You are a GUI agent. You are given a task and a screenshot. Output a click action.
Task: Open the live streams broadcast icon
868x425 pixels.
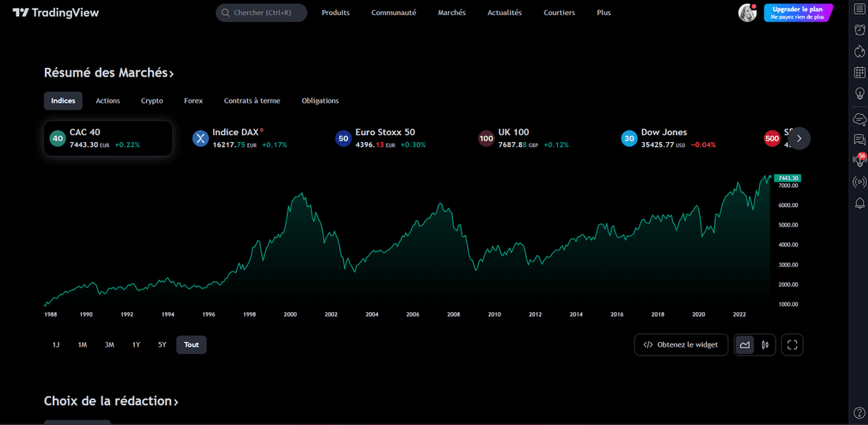coord(859,181)
